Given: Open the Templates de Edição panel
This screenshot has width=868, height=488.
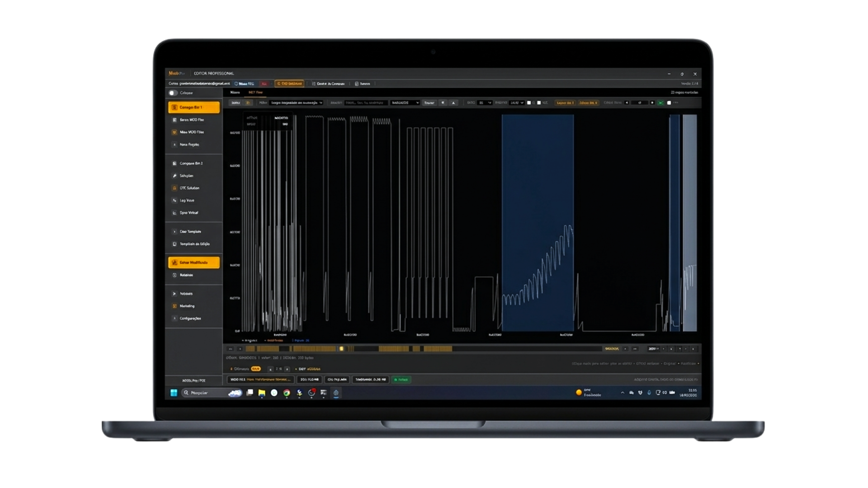Looking at the screenshot, I should tap(193, 244).
